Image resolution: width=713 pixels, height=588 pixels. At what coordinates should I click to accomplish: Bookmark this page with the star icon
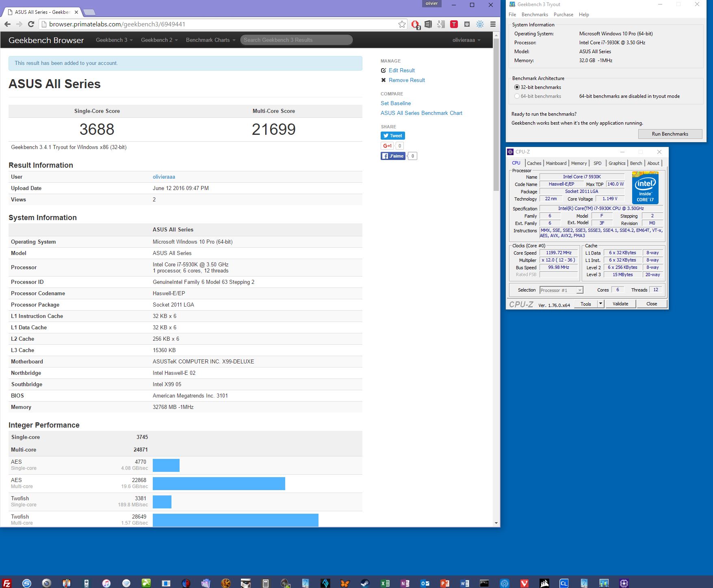click(402, 24)
